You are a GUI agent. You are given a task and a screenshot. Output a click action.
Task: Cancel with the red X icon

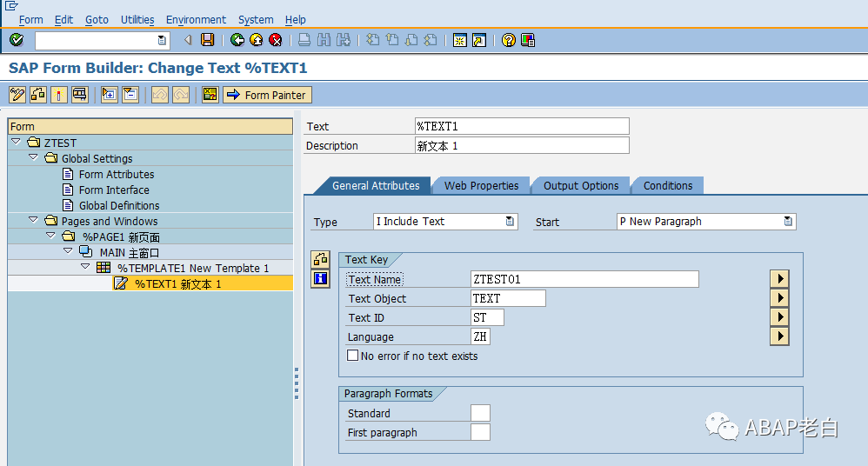(275, 40)
